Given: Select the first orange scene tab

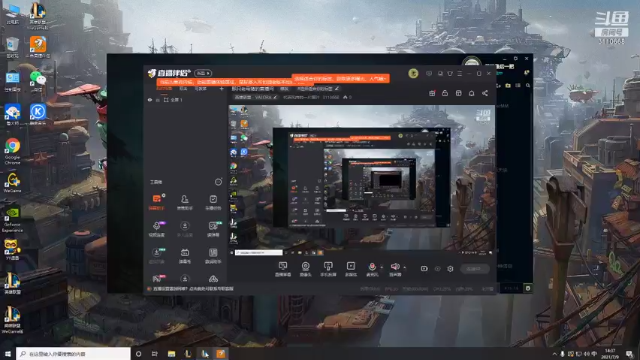Looking at the screenshot, I should point(164,89).
